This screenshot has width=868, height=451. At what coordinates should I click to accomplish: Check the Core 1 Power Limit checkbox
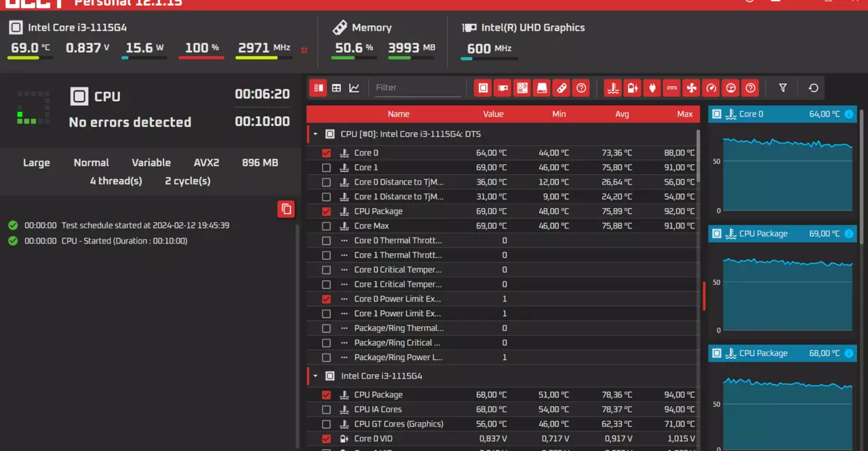click(326, 313)
